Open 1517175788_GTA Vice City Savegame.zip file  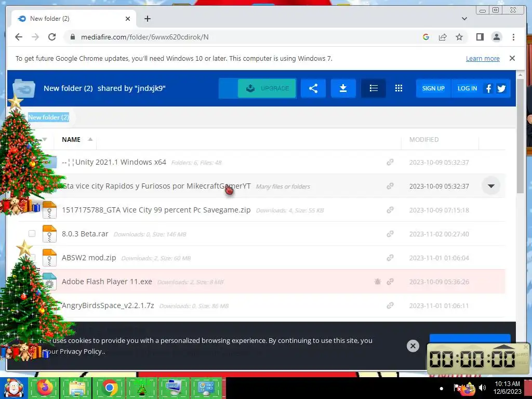[x=156, y=210]
